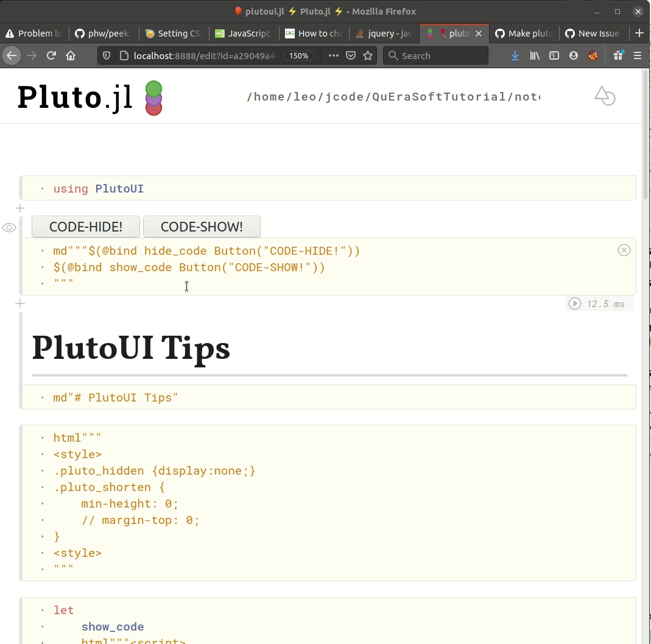Click the orange extension icon in toolbar
The height and width of the screenshot is (644, 651).
pyautogui.click(x=593, y=55)
